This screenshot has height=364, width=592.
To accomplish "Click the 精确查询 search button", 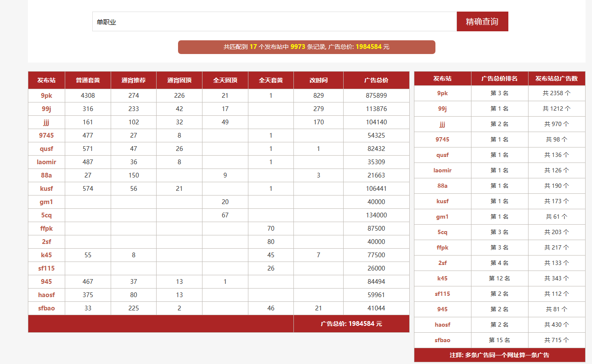I will pyautogui.click(x=482, y=21).
